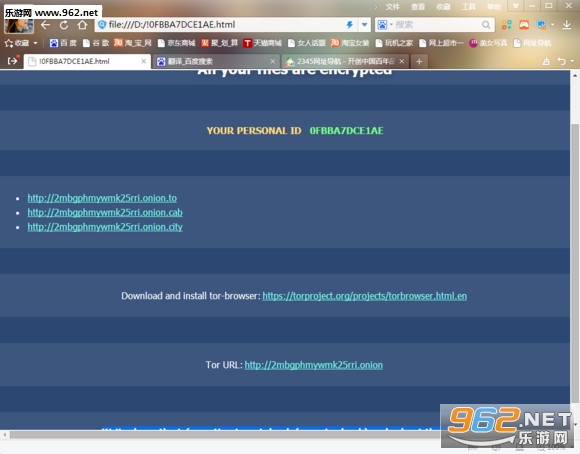
Task: Open the downloads arrow icon in toolbar
Action: point(566,25)
